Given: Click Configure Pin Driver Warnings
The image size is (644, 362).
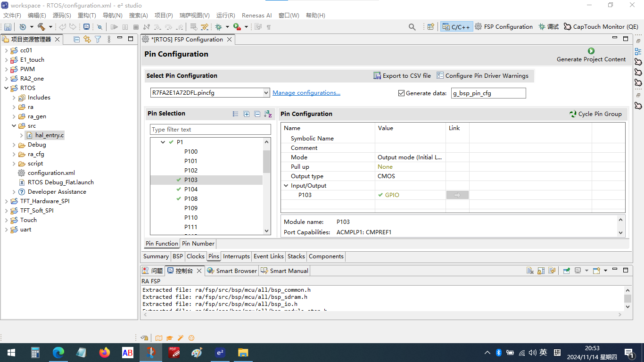Looking at the screenshot, I should click(x=482, y=75).
